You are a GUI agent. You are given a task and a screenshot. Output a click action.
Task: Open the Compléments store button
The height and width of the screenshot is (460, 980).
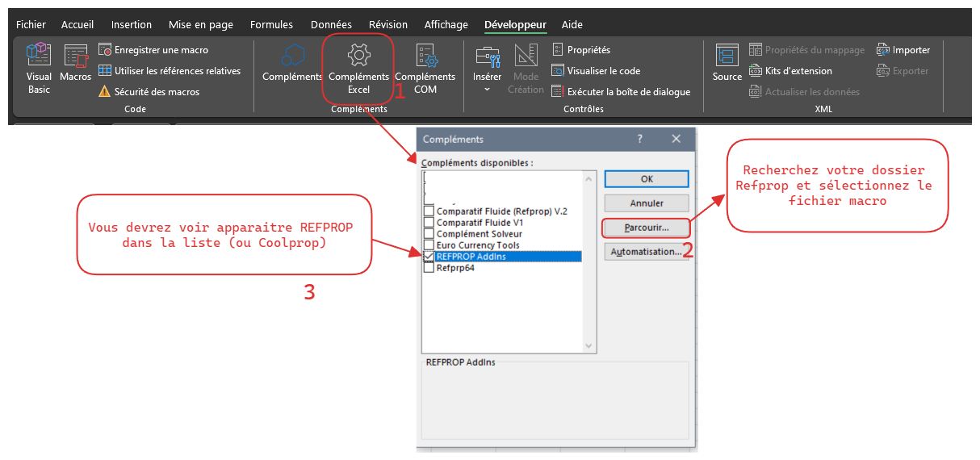click(292, 63)
